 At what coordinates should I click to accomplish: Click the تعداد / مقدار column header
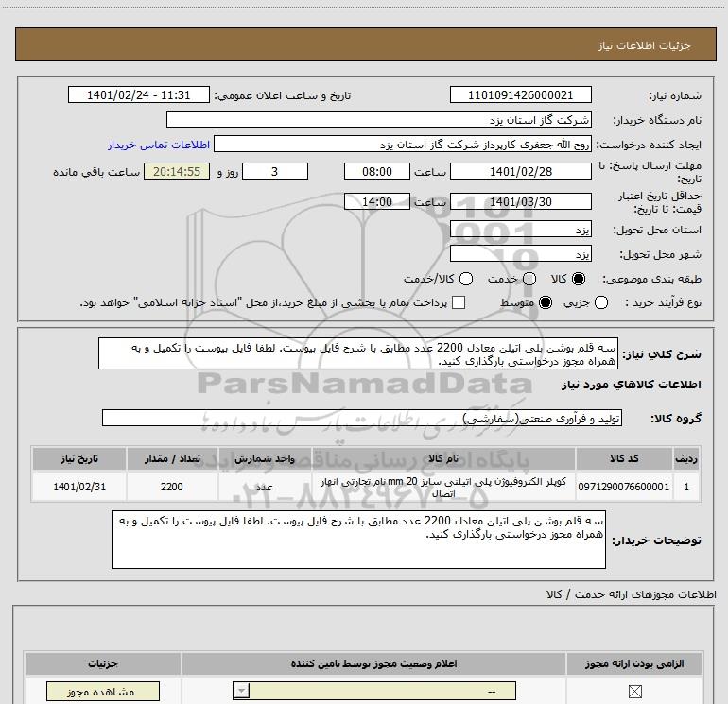[x=172, y=458]
